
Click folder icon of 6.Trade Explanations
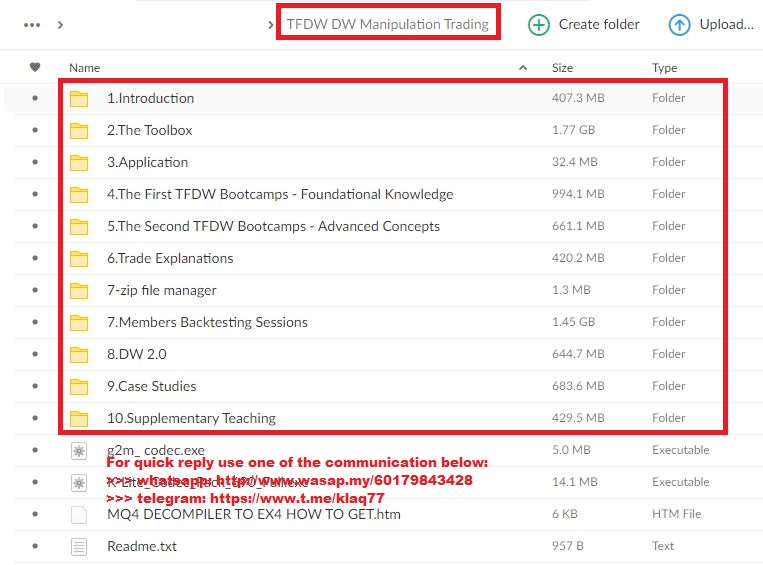tap(79, 259)
